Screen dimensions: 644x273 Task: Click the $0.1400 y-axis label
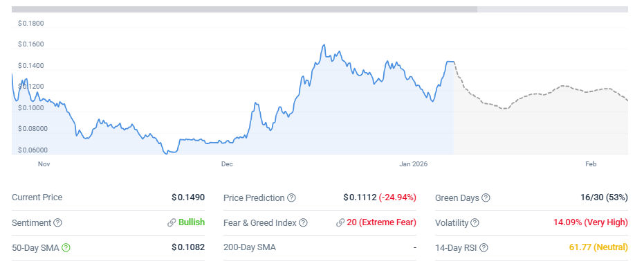[x=31, y=66]
